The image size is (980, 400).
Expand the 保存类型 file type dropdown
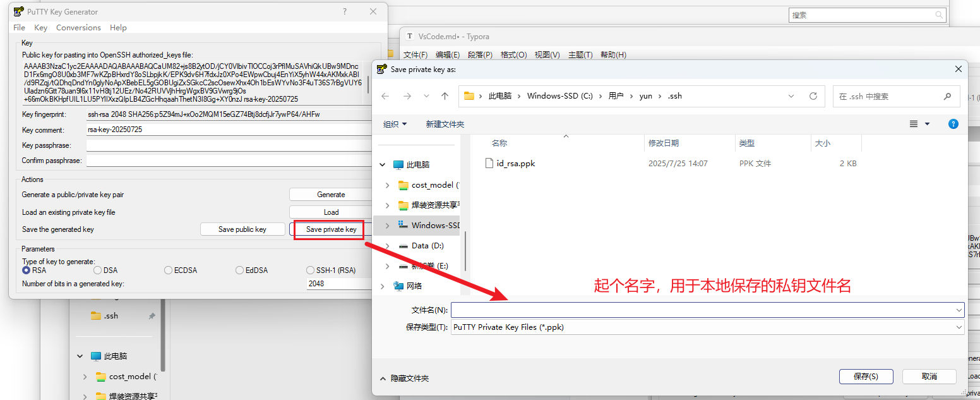(x=959, y=327)
